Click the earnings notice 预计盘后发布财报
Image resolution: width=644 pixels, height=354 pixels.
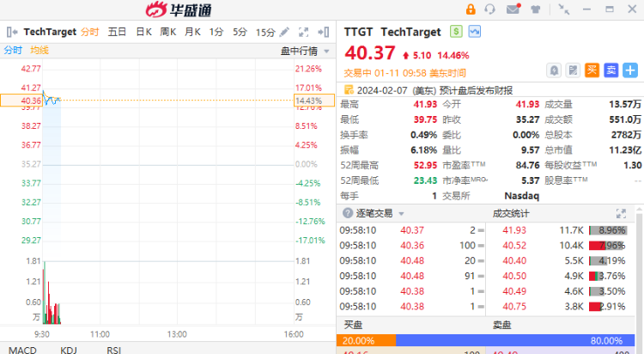[476, 90]
